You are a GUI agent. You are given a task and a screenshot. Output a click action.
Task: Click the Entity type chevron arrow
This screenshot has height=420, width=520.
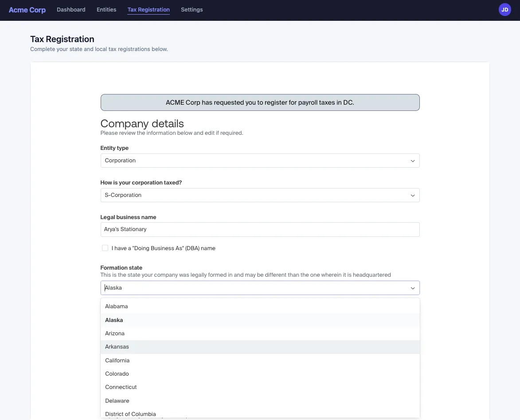click(x=413, y=161)
